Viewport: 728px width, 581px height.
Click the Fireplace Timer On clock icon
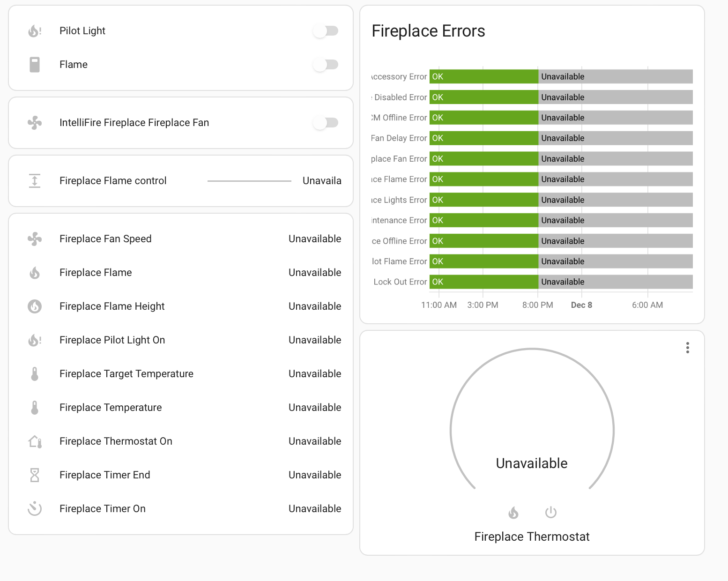click(x=35, y=509)
